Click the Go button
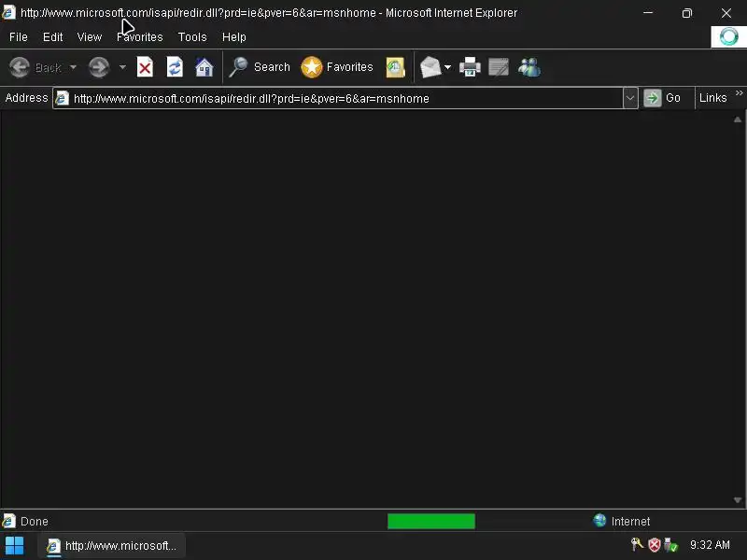 (x=663, y=98)
